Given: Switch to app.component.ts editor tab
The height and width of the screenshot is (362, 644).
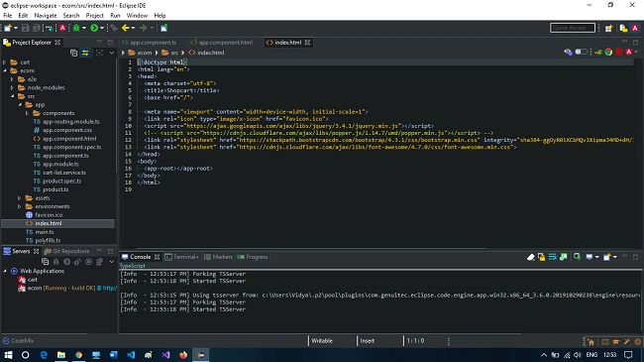Looking at the screenshot, I should [150, 43].
